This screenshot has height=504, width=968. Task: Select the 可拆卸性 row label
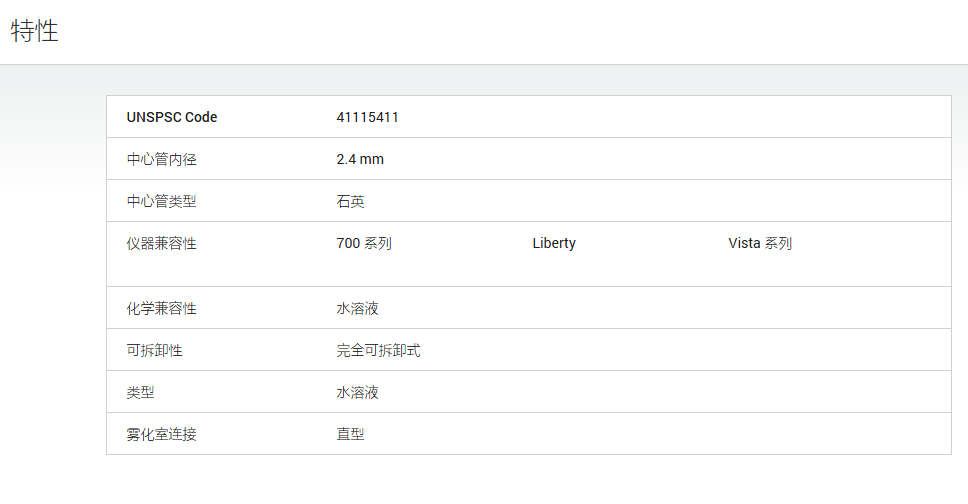pyautogui.click(x=154, y=351)
